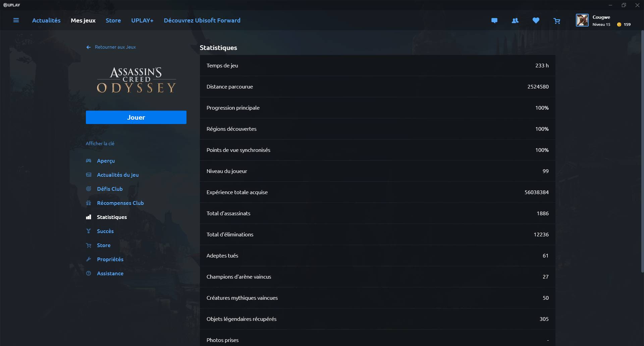This screenshot has width=644, height=346.
Task: Open the Assistance sidebar entry
Action: tap(110, 273)
